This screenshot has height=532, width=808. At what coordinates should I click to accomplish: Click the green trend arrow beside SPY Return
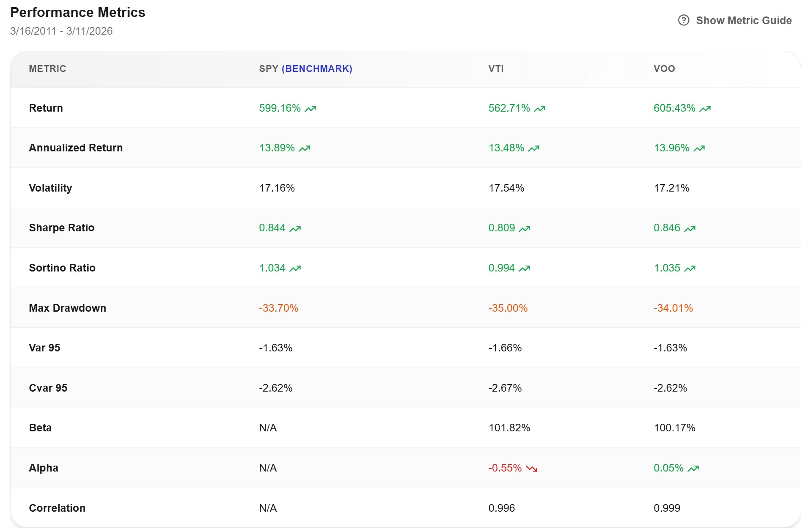[x=311, y=108]
